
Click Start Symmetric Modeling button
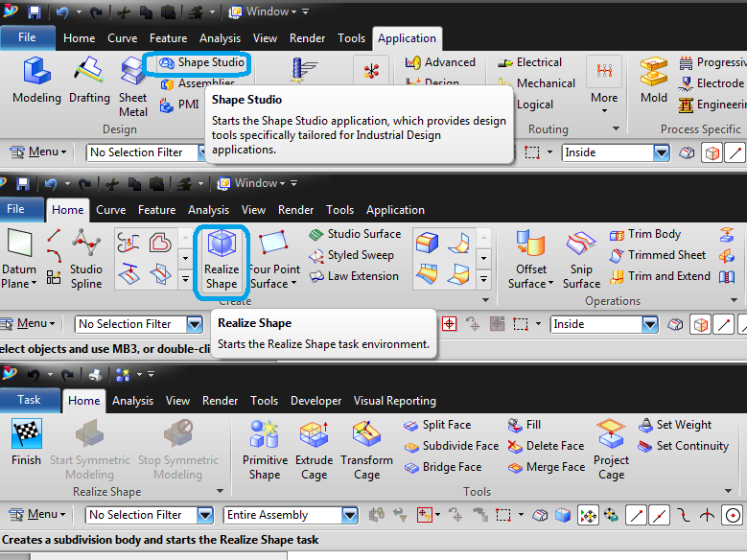pyautogui.click(x=89, y=450)
